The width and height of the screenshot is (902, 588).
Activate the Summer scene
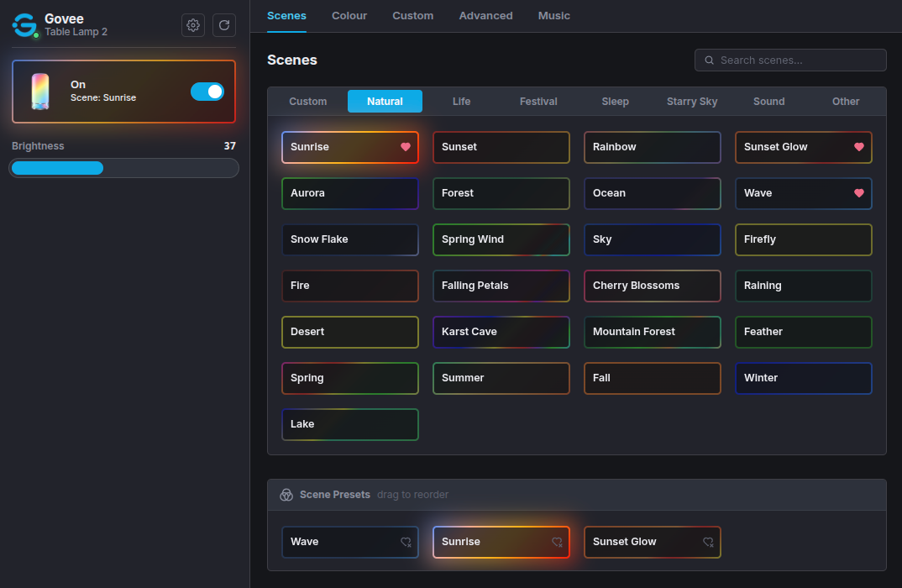tap(501, 378)
